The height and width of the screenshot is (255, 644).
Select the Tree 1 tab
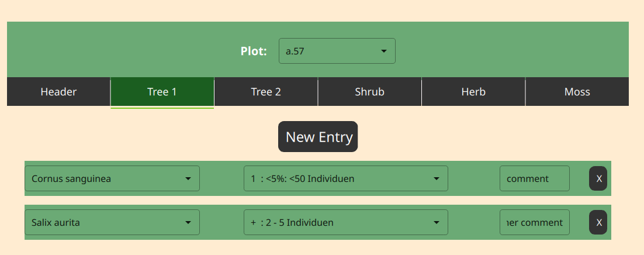pyautogui.click(x=162, y=92)
